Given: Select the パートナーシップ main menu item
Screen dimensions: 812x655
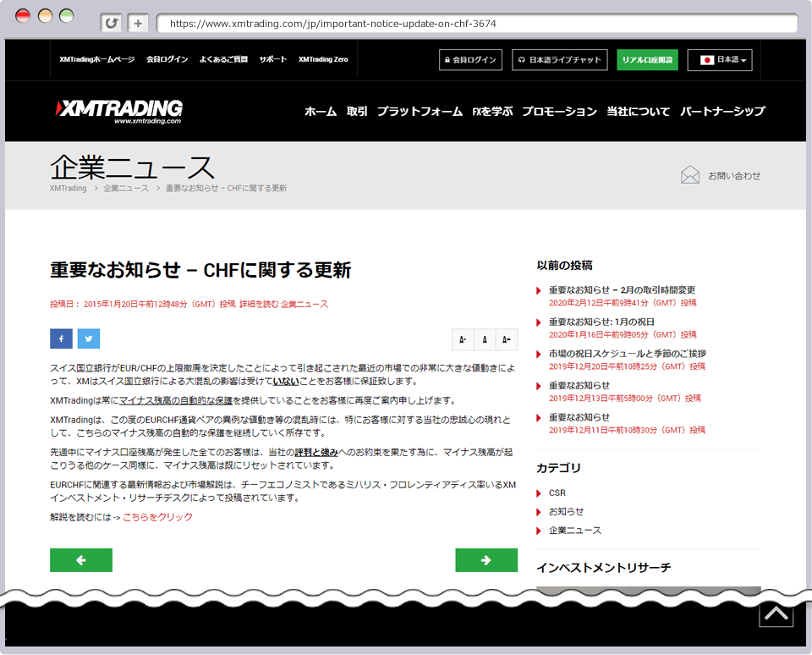Looking at the screenshot, I should 722,112.
